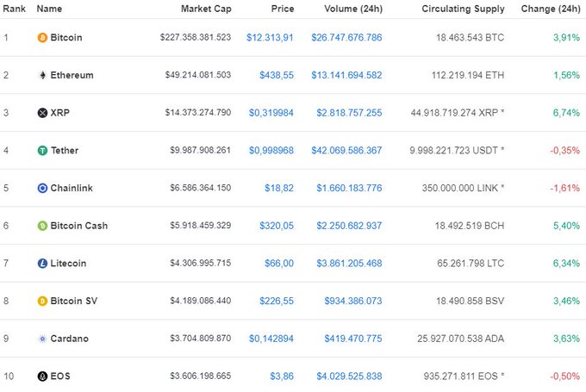
Task: Select Litecoin change value 6,34%
Action: (566, 264)
